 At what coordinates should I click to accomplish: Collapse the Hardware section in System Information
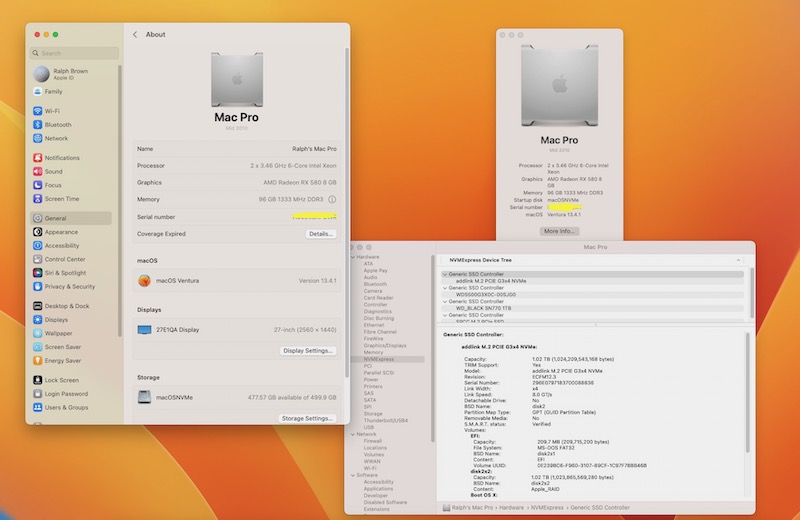353,257
